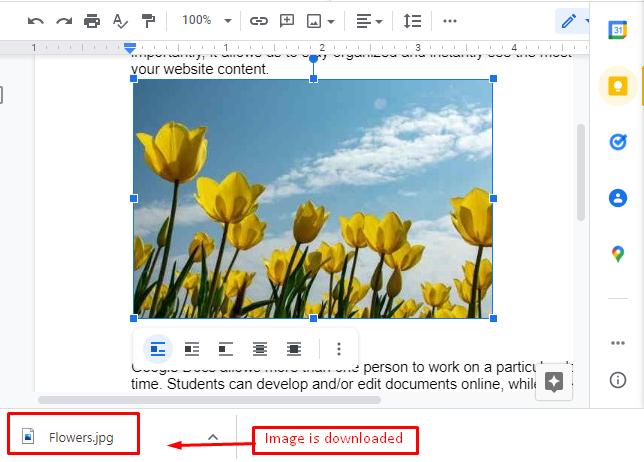The image size is (644, 462).
Task: Click the Explore button
Action: (x=554, y=382)
